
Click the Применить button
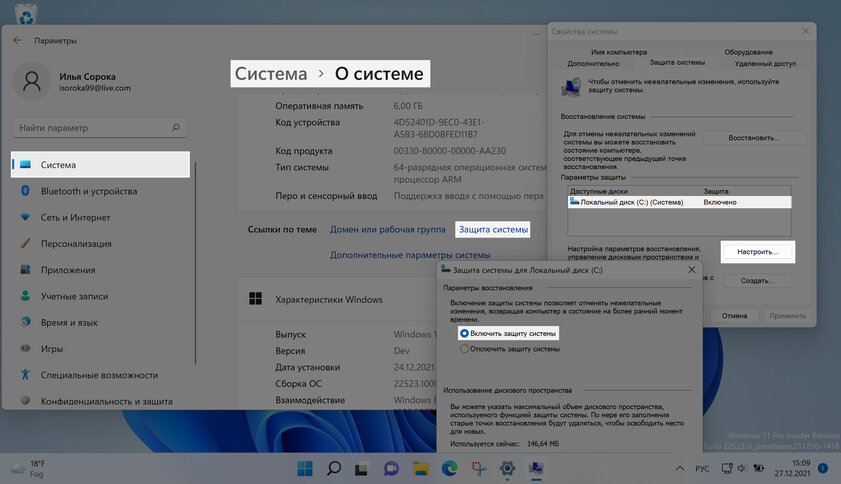coord(787,316)
